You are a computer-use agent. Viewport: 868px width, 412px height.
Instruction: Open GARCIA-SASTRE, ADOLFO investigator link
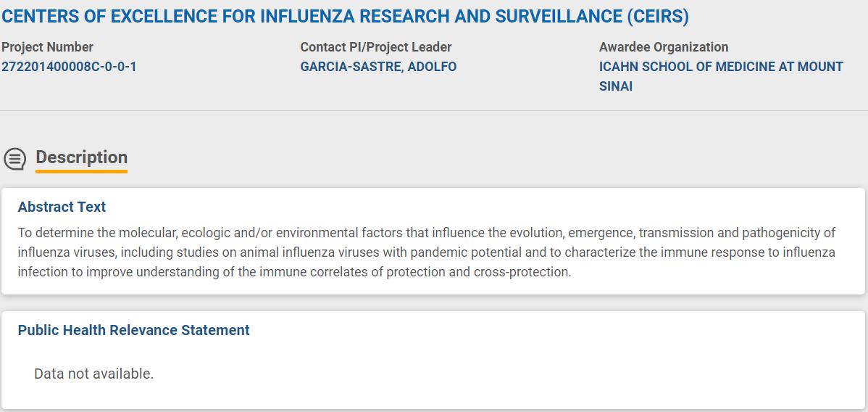tap(378, 67)
